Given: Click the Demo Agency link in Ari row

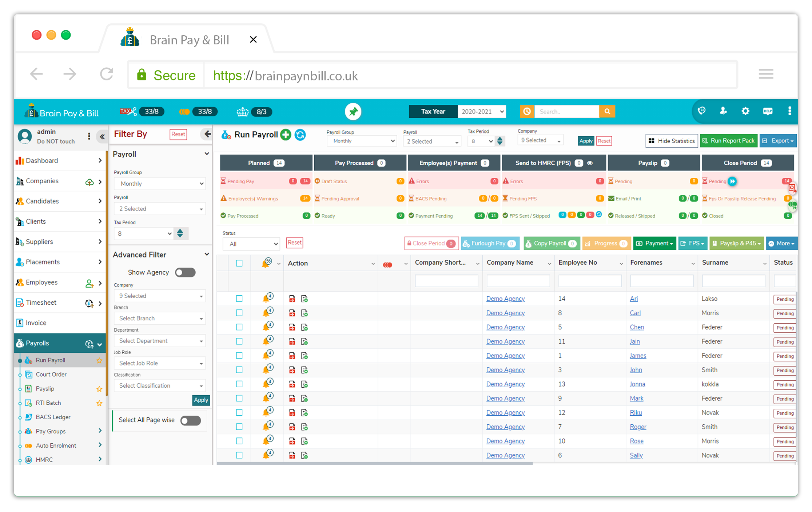Looking at the screenshot, I should coord(505,299).
